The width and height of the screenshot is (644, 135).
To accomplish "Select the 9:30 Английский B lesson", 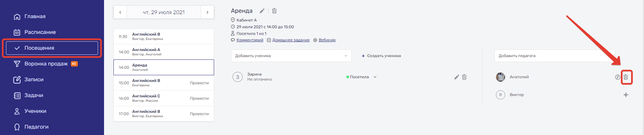I will [x=164, y=36].
